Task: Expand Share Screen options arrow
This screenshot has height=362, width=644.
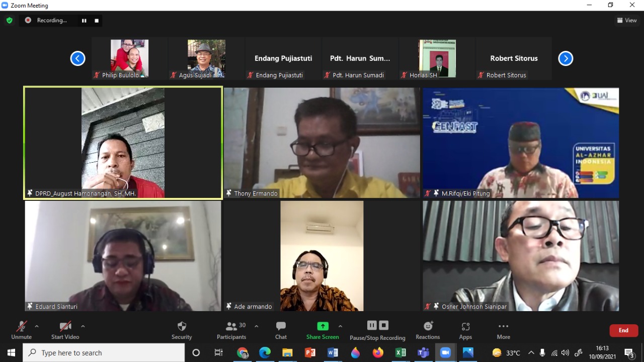Action: (340, 326)
